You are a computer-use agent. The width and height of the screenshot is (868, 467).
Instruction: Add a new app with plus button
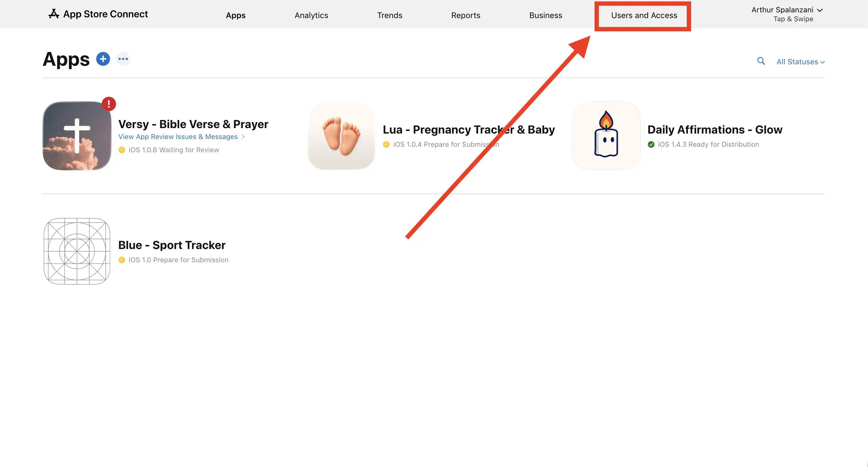[103, 59]
